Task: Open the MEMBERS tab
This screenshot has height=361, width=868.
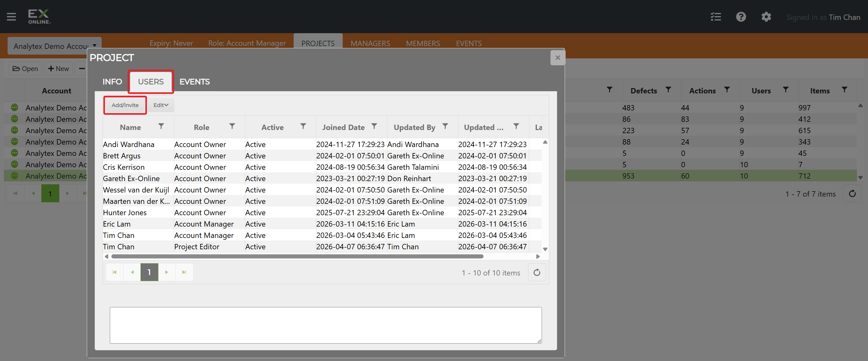Action: (423, 44)
